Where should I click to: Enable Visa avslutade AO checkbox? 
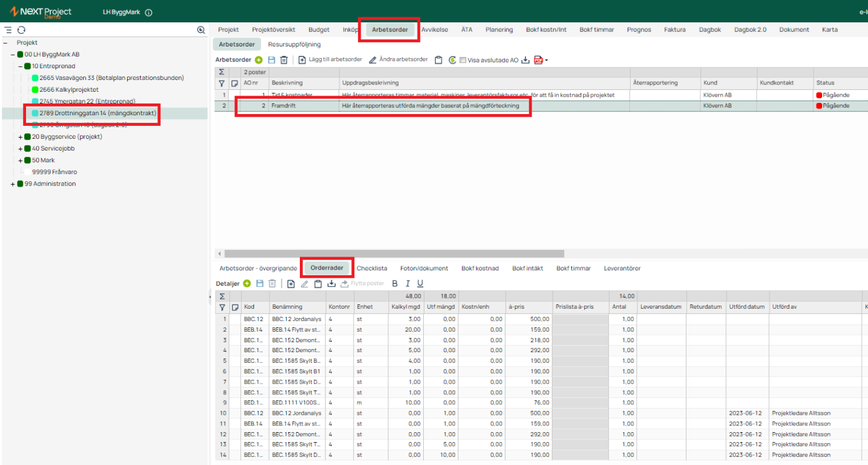pos(463,60)
